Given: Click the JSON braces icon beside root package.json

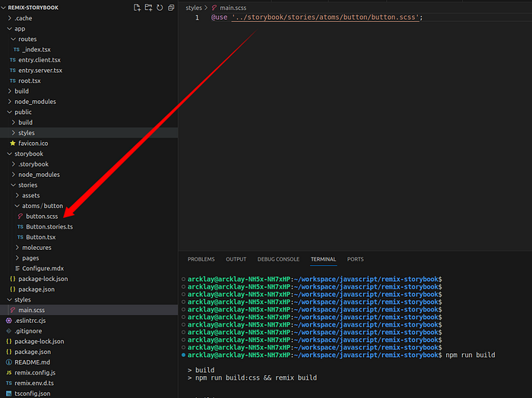Looking at the screenshot, I should point(9,352).
